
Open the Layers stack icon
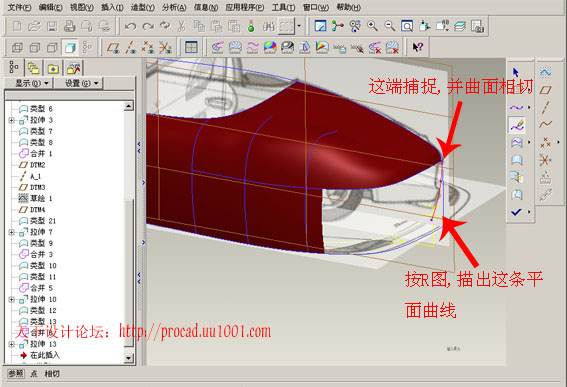coord(460,26)
